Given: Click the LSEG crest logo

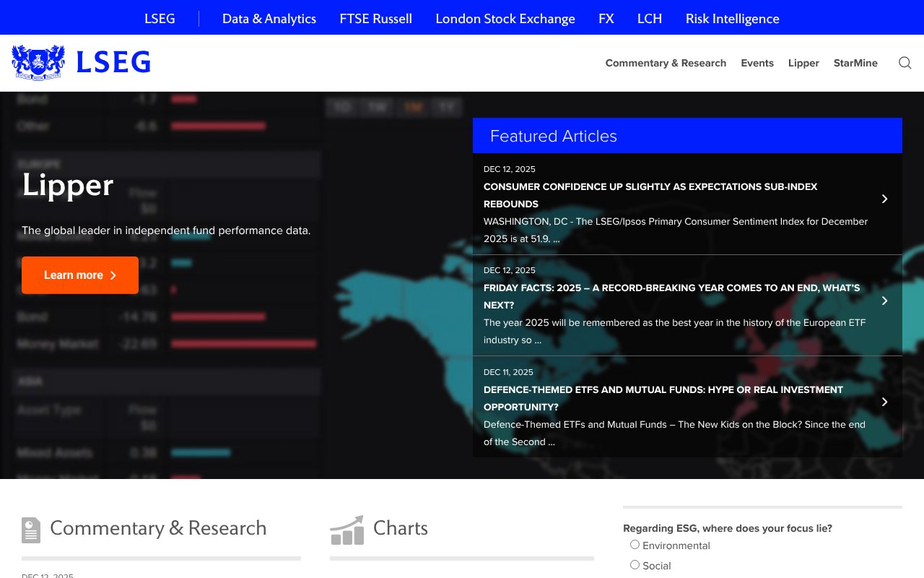Looking at the screenshot, I should tap(38, 61).
